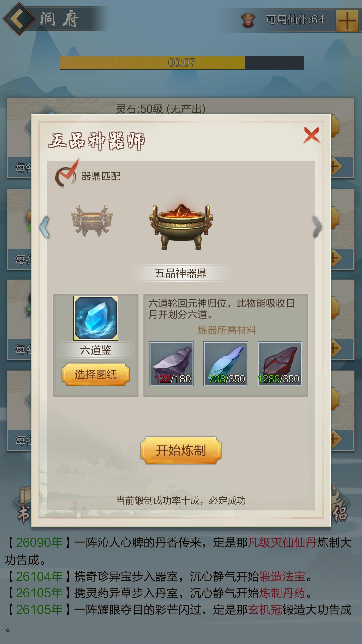The height and width of the screenshot is (644, 362).
Task: Show previous cauldron with left arrow
Action: tap(45, 227)
